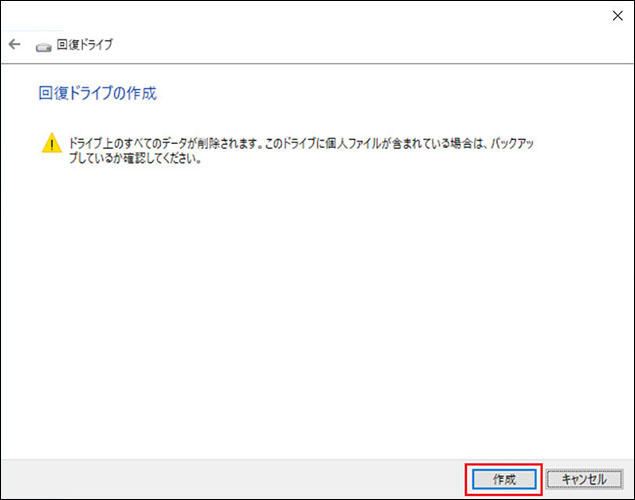This screenshot has height=500, width=635.
Task: Click the 回復ドライブの作成 heading
Action: [x=97, y=94]
